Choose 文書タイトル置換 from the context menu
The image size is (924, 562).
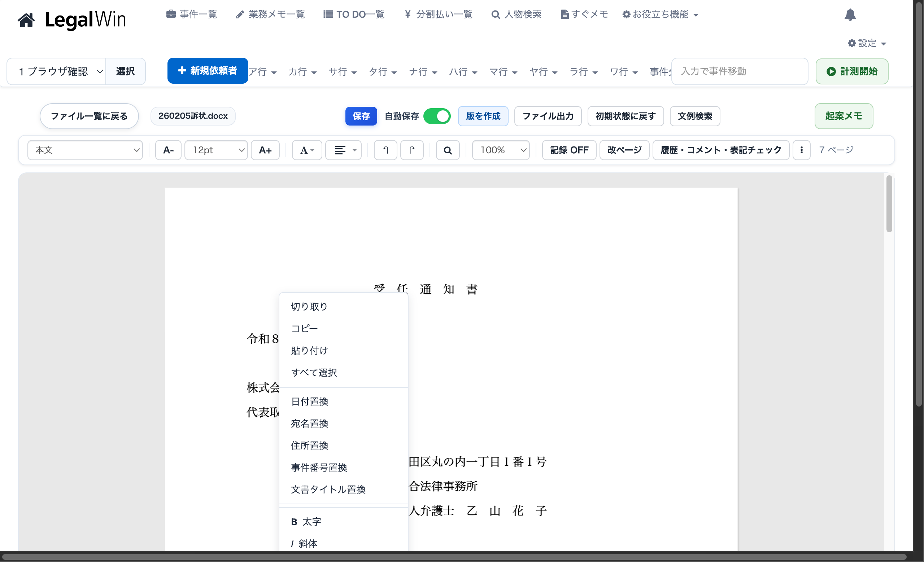point(344,490)
